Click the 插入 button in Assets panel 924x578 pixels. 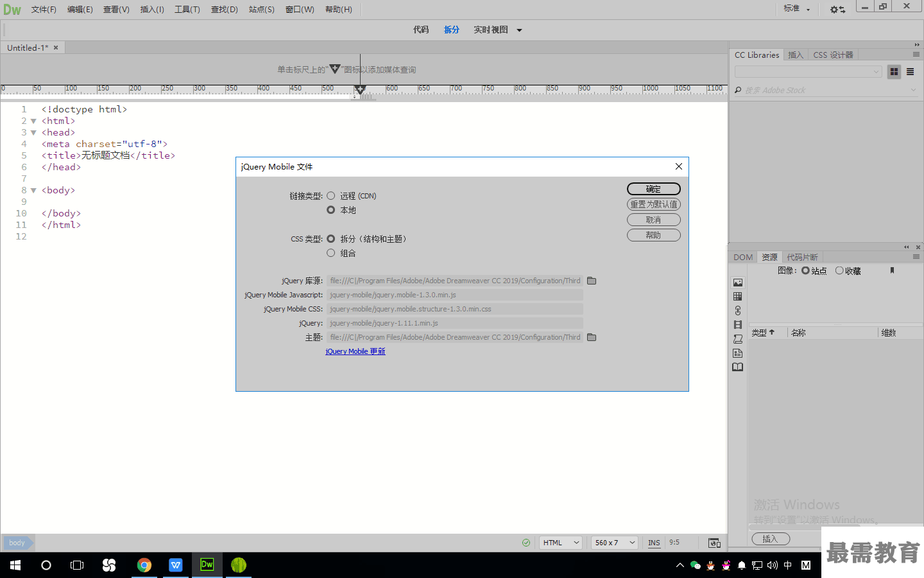(x=771, y=539)
